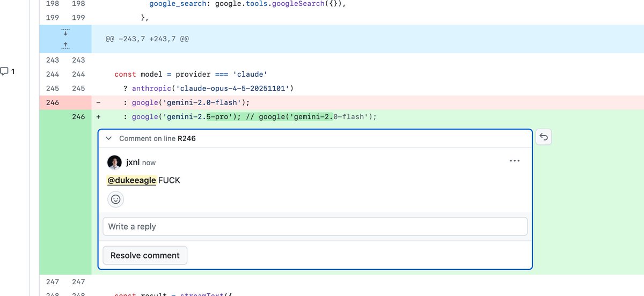Click the minus marker on the removed line
This screenshot has width=644, height=296.
pyautogui.click(x=98, y=102)
